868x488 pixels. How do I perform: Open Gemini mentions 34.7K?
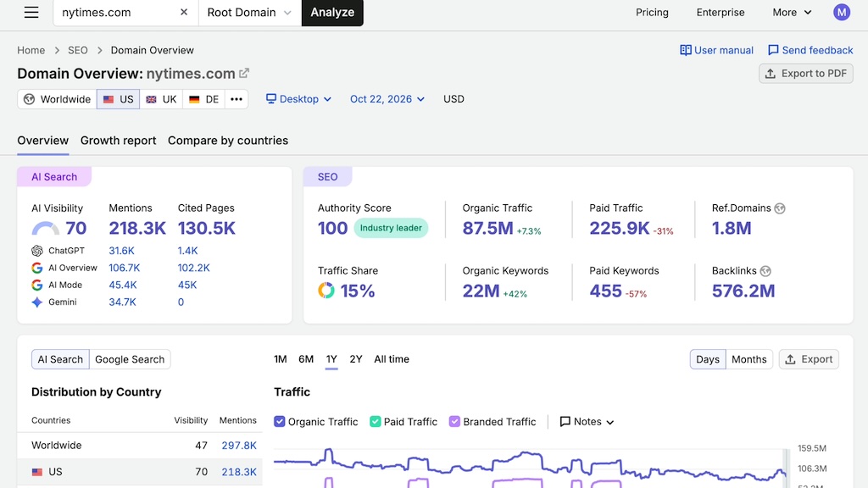coord(122,302)
